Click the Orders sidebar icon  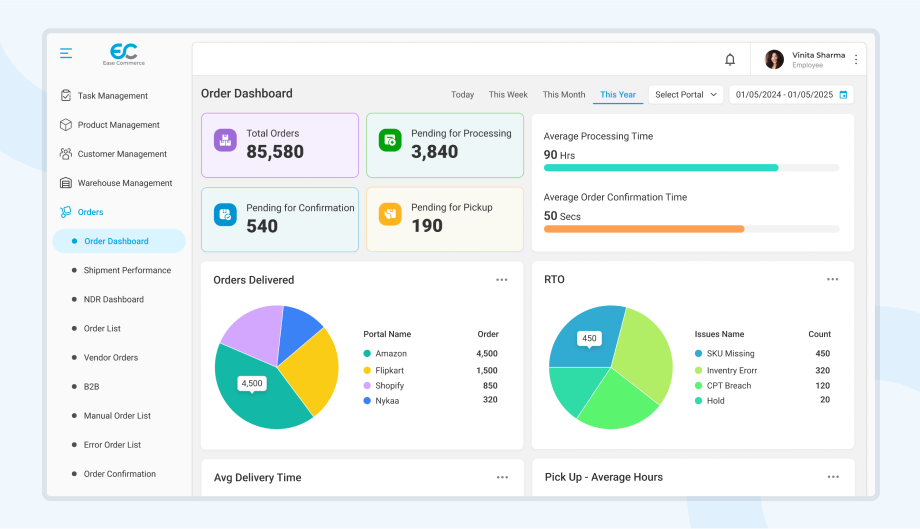click(x=66, y=212)
